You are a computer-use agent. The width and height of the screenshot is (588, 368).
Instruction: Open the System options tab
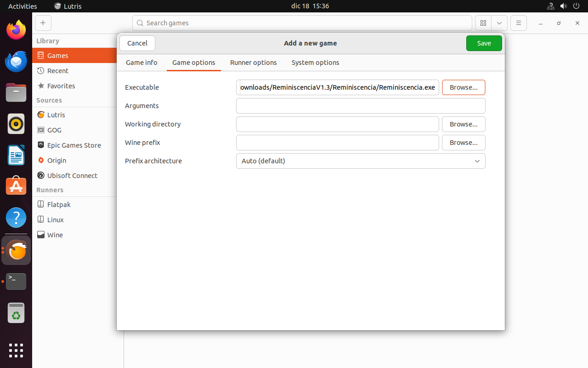(x=316, y=63)
